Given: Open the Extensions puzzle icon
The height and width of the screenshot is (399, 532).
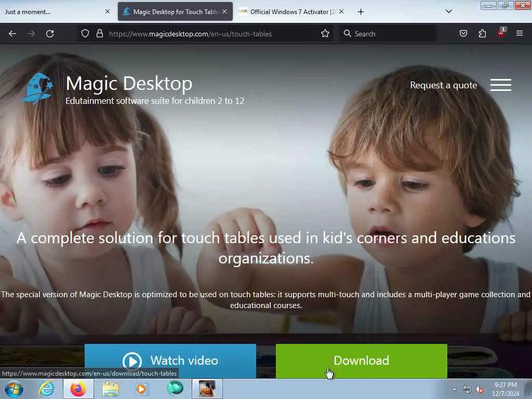Looking at the screenshot, I should tap(482, 34).
